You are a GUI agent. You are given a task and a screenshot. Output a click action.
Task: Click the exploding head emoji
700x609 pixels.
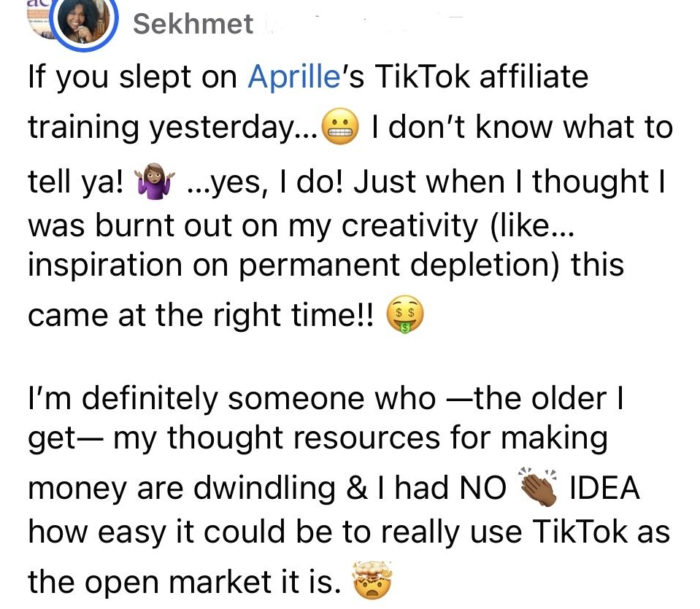click(x=372, y=582)
